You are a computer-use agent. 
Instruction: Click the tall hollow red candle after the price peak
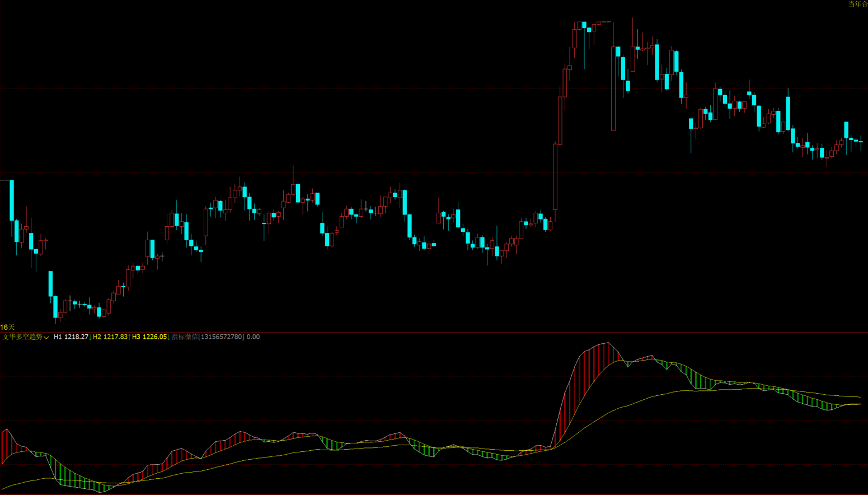[613, 88]
